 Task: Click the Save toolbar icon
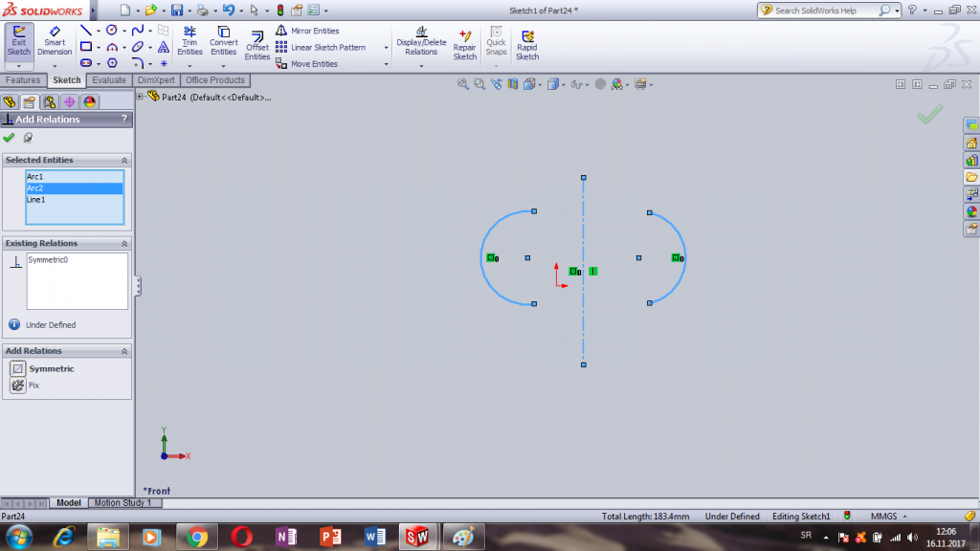coord(177,10)
